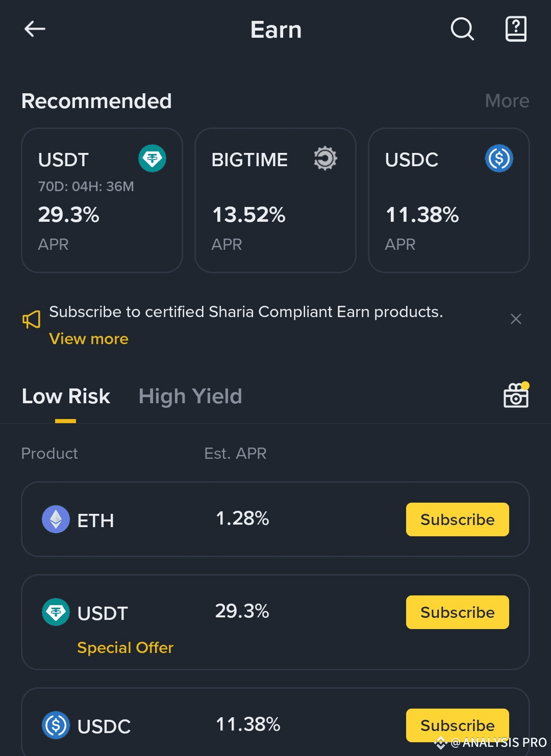
Task: Open View more link for Sharia products
Action: tap(89, 339)
